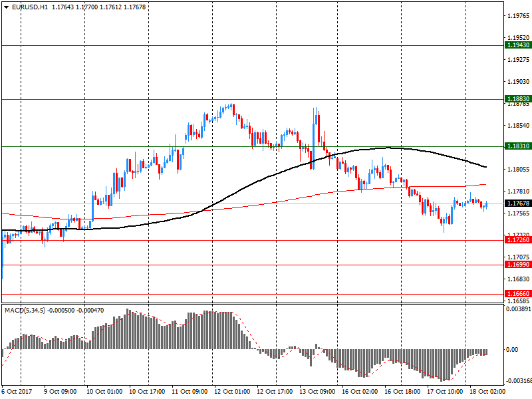Click the MACD scale value 0.003891
The image size is (532, 399).
[519, 309]
